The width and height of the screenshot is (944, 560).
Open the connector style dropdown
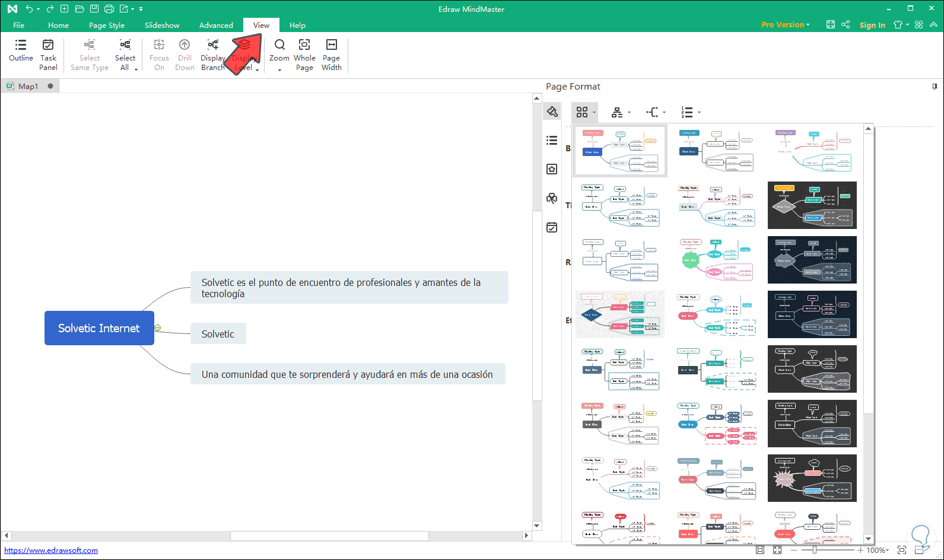656,112
